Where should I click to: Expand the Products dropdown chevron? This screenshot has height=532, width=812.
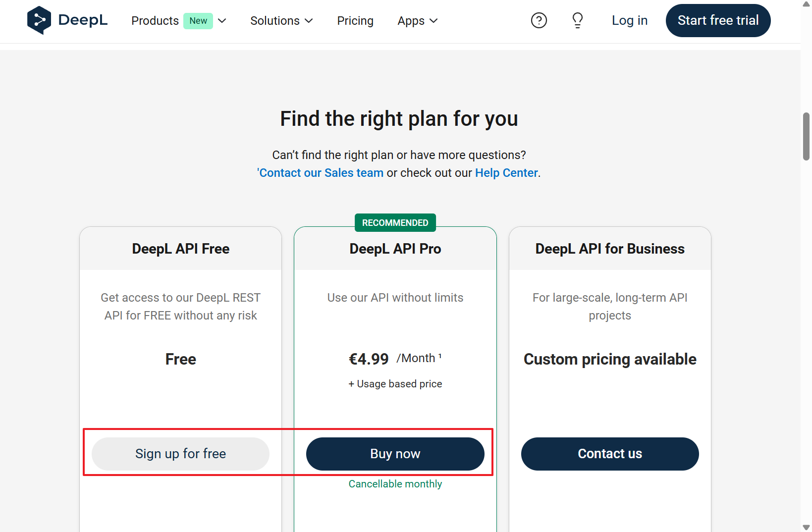tap(222, 21)
